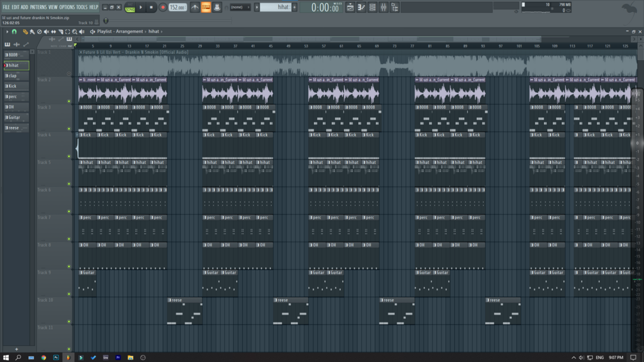Select 8008 pattern in picker
Image resolution: width=644 pixels, height=362 pixels.
tap(17, 54)
